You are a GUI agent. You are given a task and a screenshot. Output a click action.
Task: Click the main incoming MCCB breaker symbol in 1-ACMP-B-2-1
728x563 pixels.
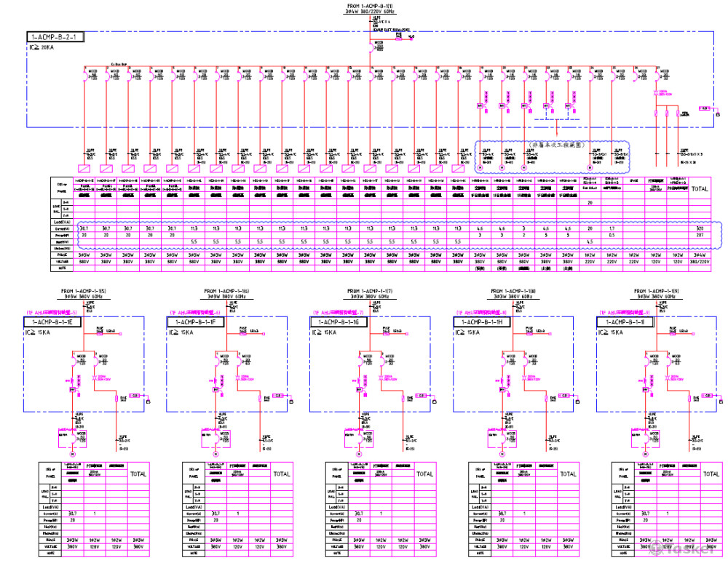pyautogui.click(x=377, y=47)
